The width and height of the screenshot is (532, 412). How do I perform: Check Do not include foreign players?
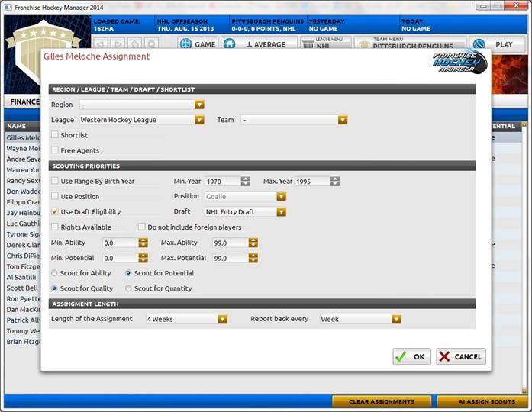[x=141, y=227]
